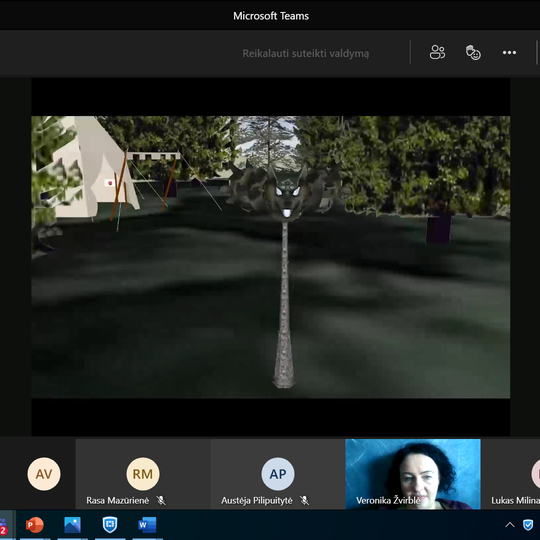
Task: Select the AP avatar of Austėja Pilipuitytė
Action: click(x=278, y=474)
